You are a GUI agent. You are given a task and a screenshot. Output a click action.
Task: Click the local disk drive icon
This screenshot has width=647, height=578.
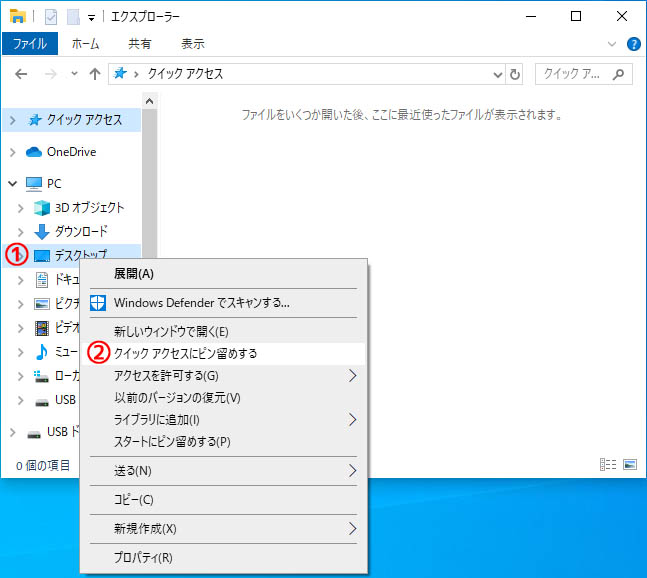click(x=41, y=376)
